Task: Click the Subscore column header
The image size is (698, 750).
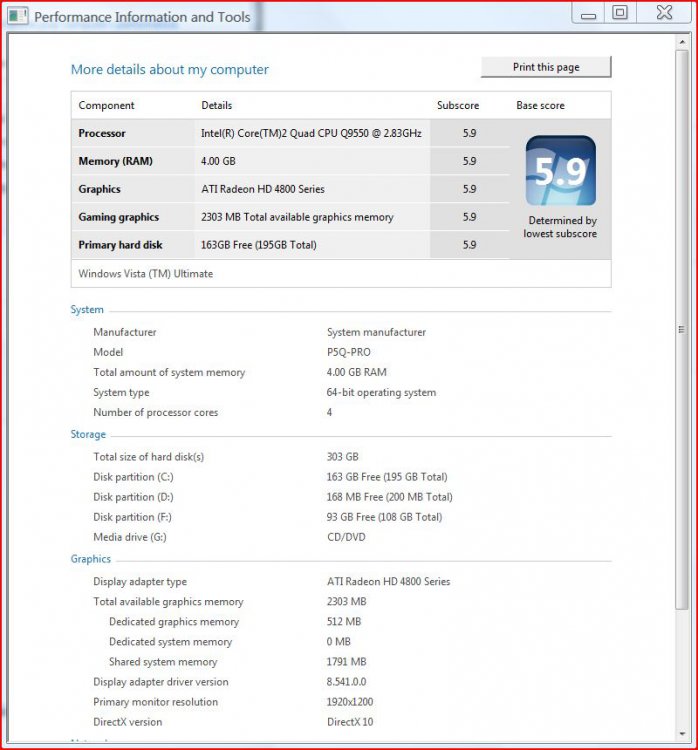Action: pyautogui.click(x=458, y=105)
